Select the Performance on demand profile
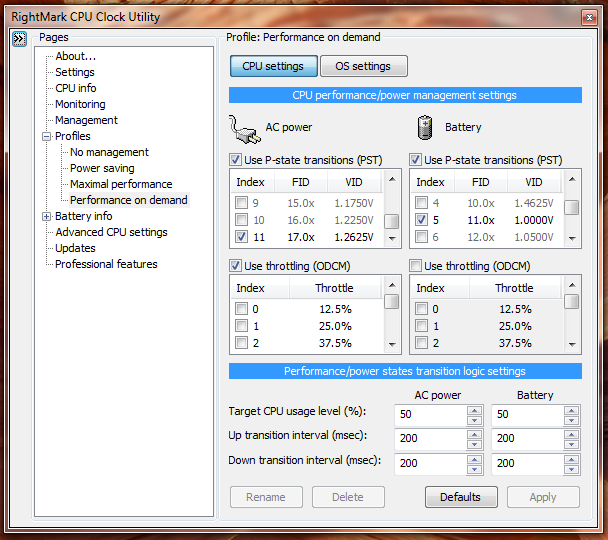Screen dimensions: 608x540 (x=129, y=200)
